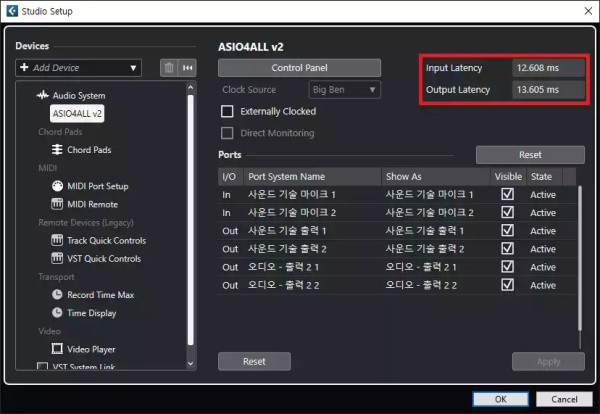Click the MIDI Remote icon

tap(57, 204)
